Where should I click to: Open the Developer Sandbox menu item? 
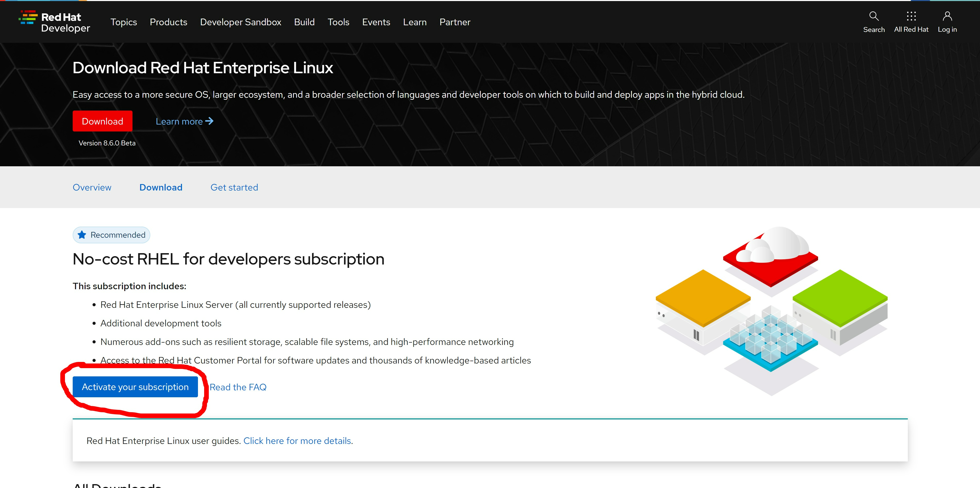(240, 22)
